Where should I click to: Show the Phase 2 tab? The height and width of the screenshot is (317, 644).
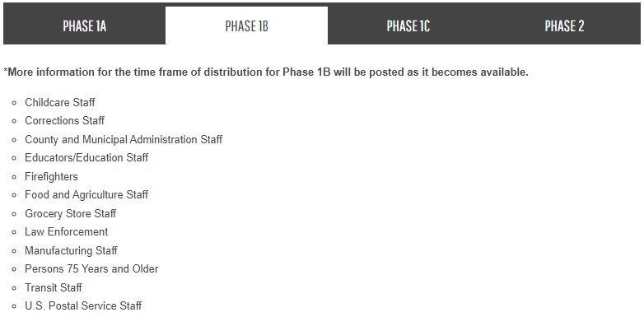click(x=564, y=26)
